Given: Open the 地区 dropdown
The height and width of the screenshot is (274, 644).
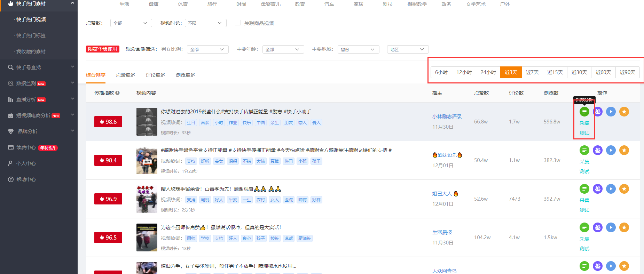Looking at the screenshot, I should 408,49.
